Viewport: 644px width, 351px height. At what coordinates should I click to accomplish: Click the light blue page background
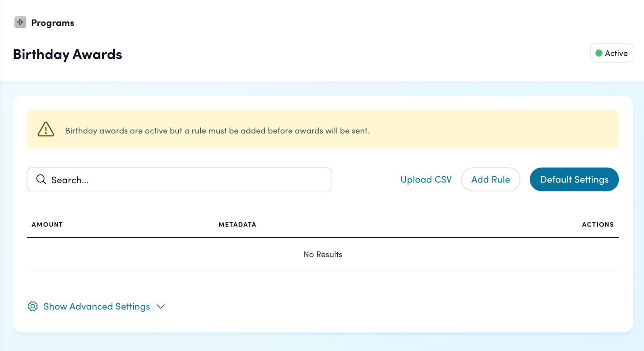point(322,342)
